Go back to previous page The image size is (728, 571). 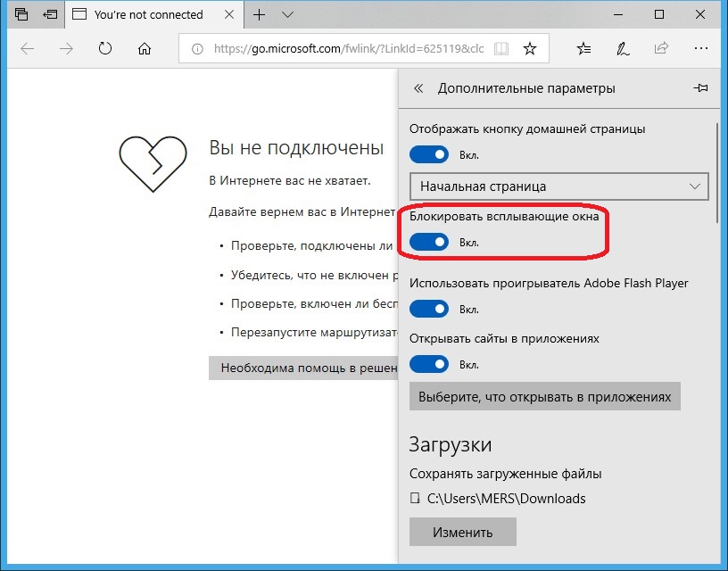pyautogui.click(x=28, y=48)
